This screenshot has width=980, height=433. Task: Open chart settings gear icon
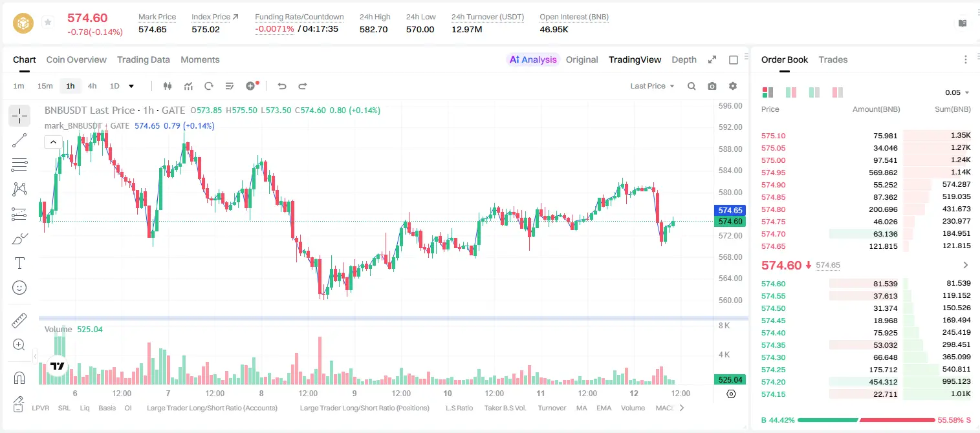coord(733,86)
